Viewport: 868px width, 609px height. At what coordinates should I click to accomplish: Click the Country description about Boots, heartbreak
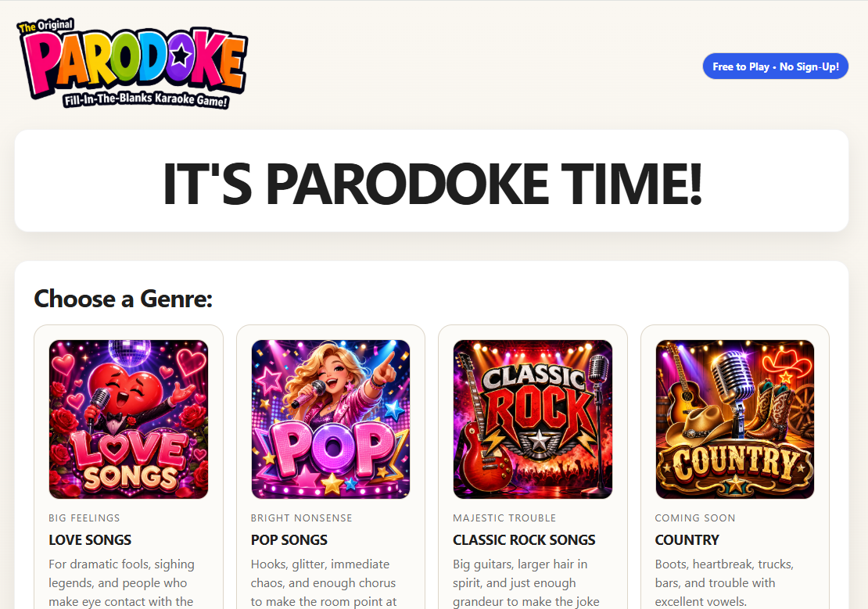(x=725, y=583)
